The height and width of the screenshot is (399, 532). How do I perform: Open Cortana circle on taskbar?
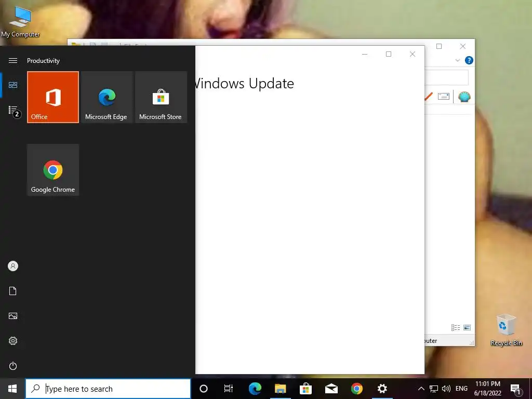pos(204,389)
